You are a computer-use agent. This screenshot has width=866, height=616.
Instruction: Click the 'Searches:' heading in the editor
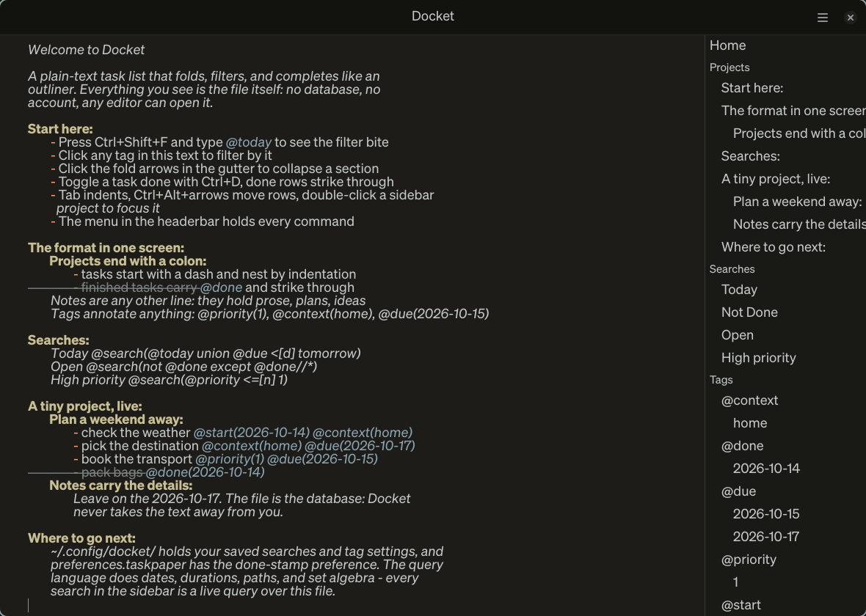(x=58, y=340)
